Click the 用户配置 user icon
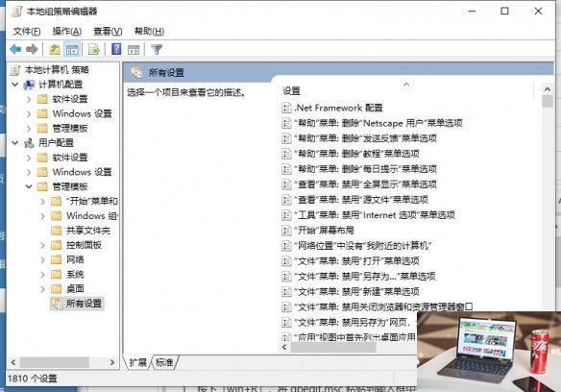Screen dimensions: 561x392 pyautogui.click(x=29, y=143)
